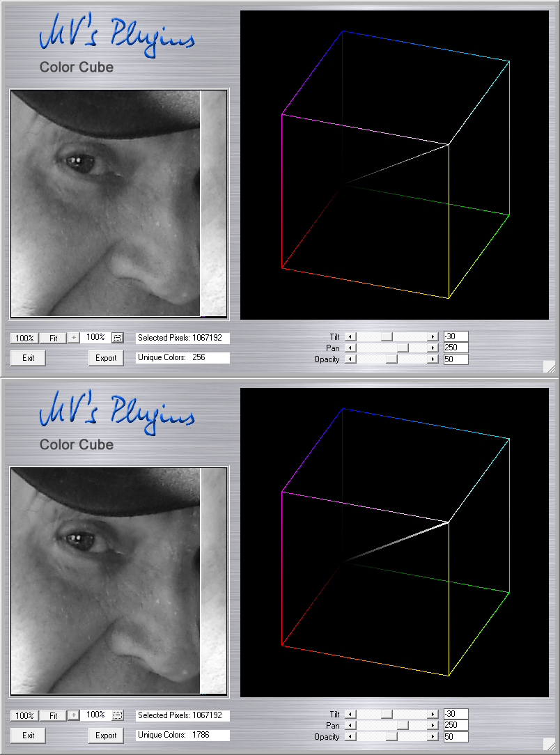Click the face preview image in the 256 colors window
This screenshot has width=560, height=755.
tap(119, 203)
